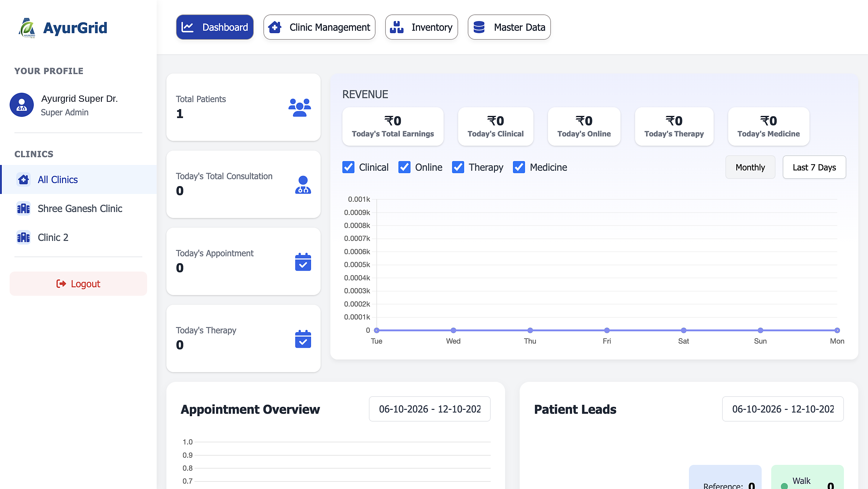The image size is (868, 489).
Task: Click the Today's Total Earnings card
Action: (x=392, y=126)
